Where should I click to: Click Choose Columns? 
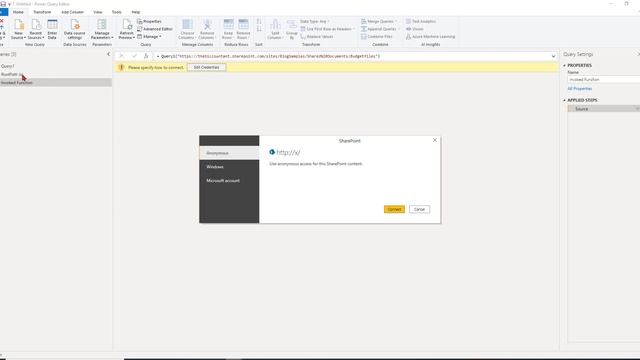pos(187,30)
